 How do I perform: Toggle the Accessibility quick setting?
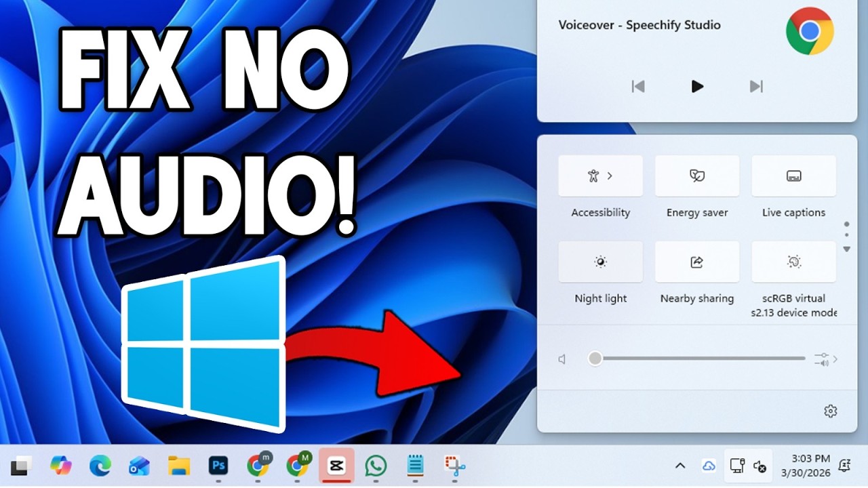point(600,176)
